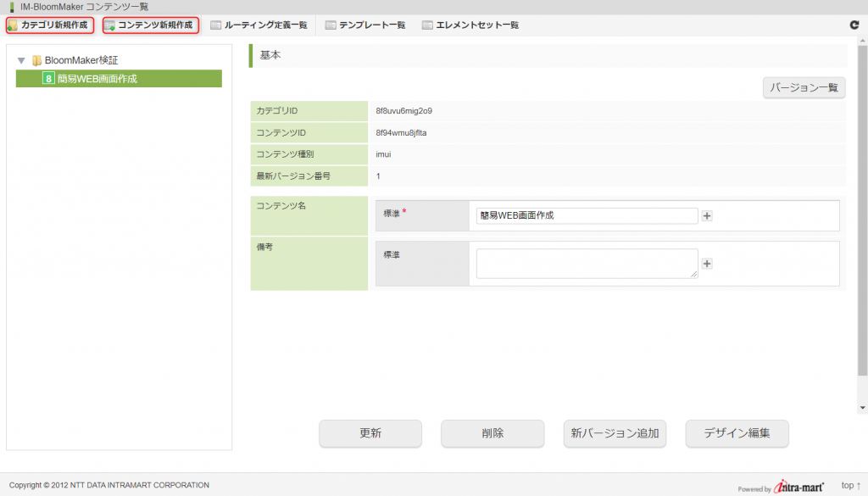The height and width of the screenshot is (496, 868).
Task: Click the 更新 button
Action: tap(370, 433)
